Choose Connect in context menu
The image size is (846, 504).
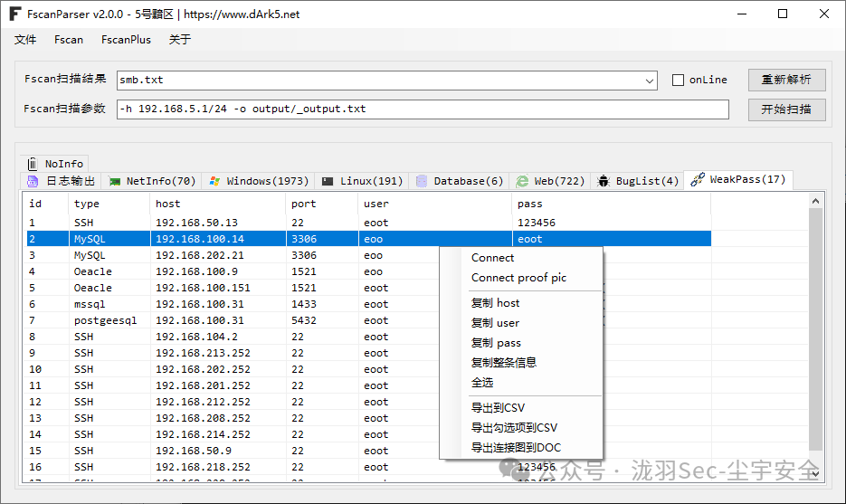(x=520, y=258)
